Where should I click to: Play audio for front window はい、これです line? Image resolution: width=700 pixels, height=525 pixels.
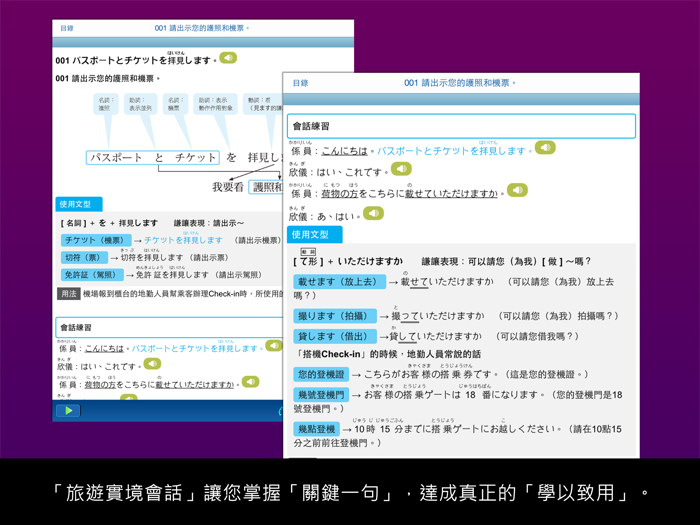click(401, 169)
